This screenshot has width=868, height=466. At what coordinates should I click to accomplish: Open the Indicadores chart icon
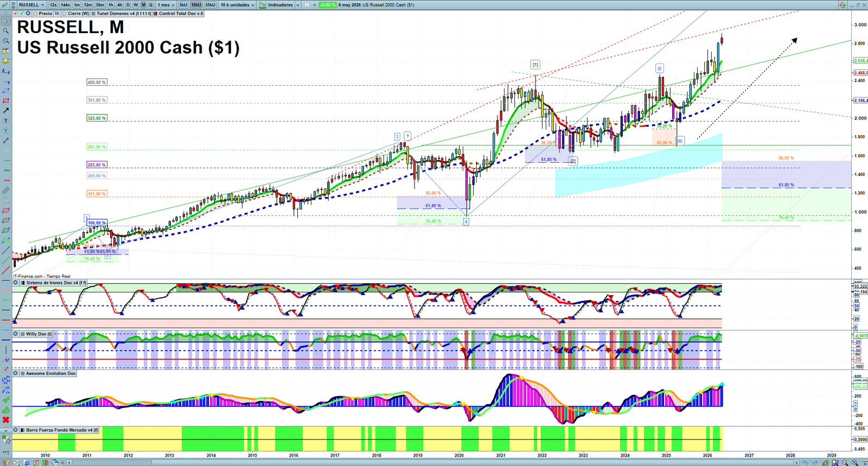pos(263,5)
